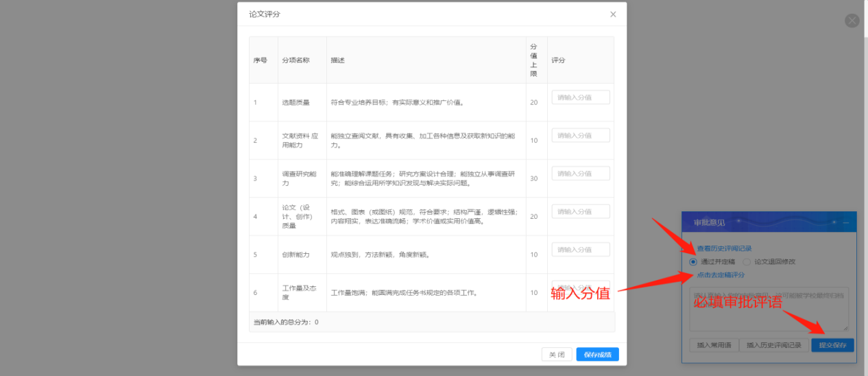Minimize the 审批意见 panel
The width and height of the screenshot is (868, 376).
point(846,223)
